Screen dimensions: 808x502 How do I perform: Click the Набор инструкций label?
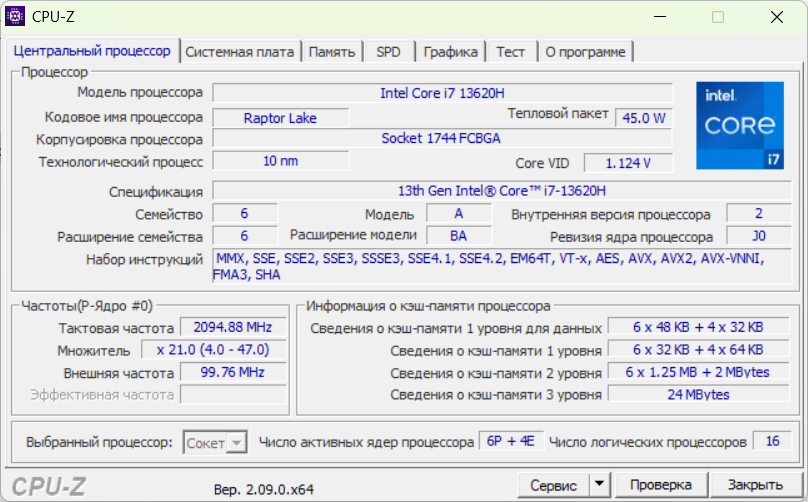tap(144, 259)
